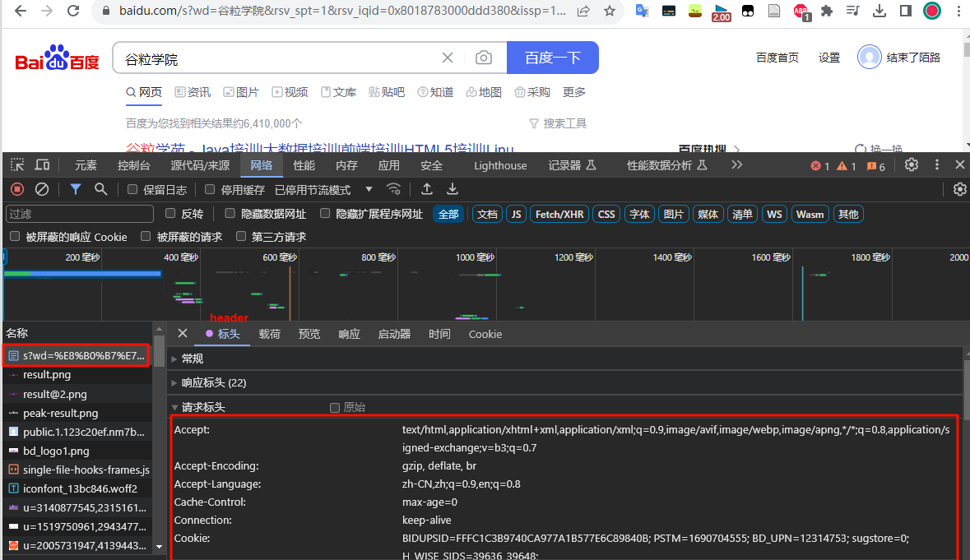Export HAR file with download arrow
This screenshot has height=560, width=970.
coord(453,189)
